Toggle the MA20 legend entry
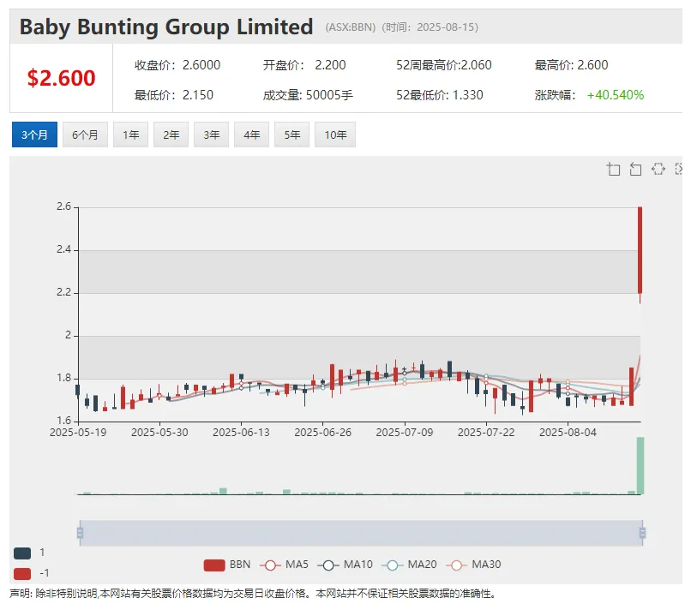691x616 pixels. [x=409, y=565]
